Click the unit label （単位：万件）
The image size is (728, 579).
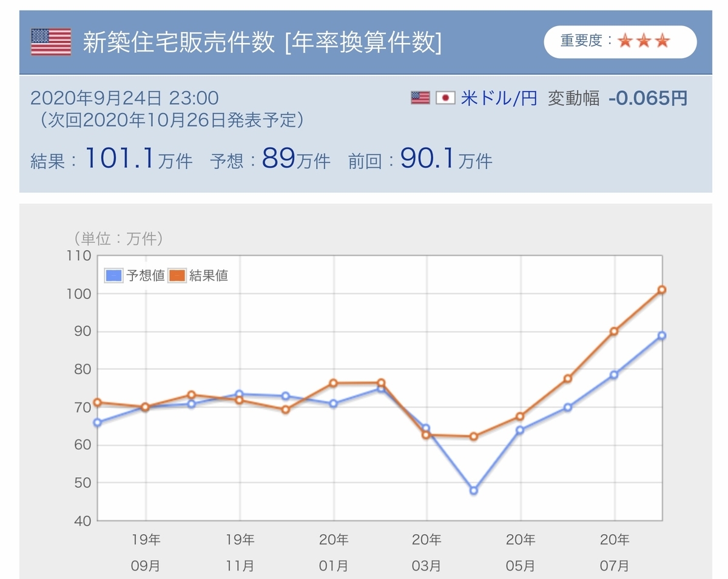click(x=118, y=239)
